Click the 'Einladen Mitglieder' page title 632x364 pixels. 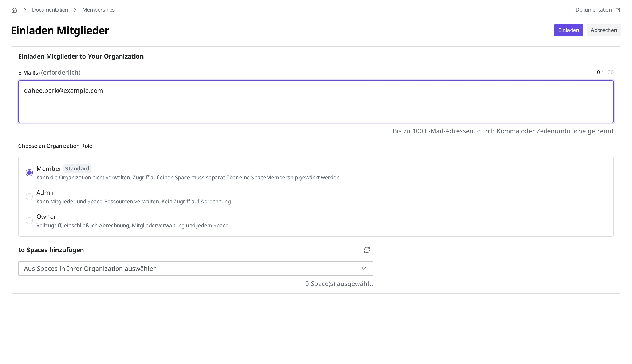(60, 30)
